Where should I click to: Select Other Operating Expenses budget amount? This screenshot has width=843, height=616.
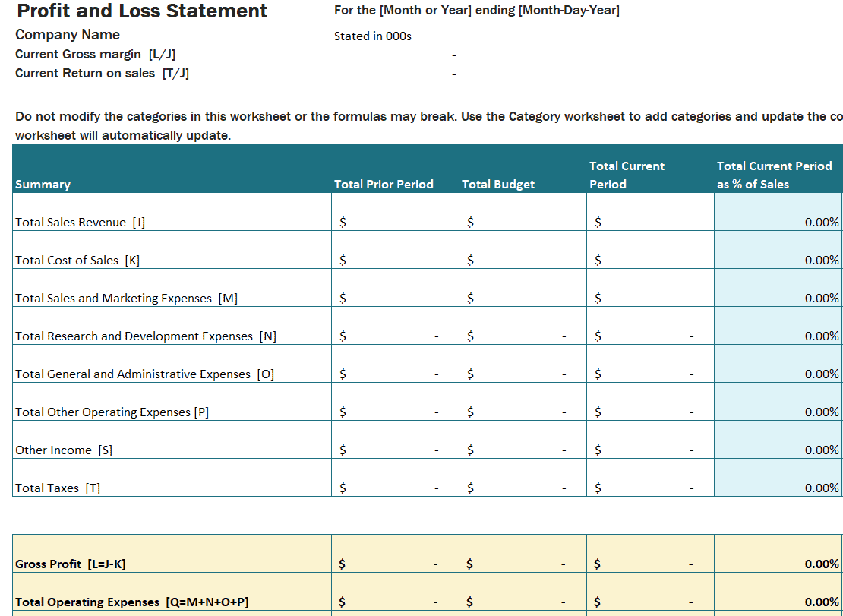click(523, 402)
